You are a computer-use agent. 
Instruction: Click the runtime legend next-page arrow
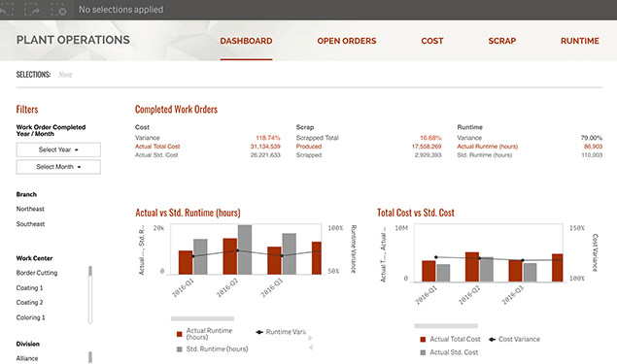tap(311, 338)
